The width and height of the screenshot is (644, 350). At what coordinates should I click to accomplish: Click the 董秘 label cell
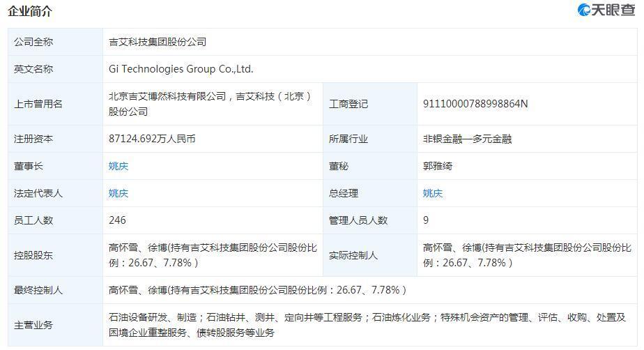click(369, 166)
